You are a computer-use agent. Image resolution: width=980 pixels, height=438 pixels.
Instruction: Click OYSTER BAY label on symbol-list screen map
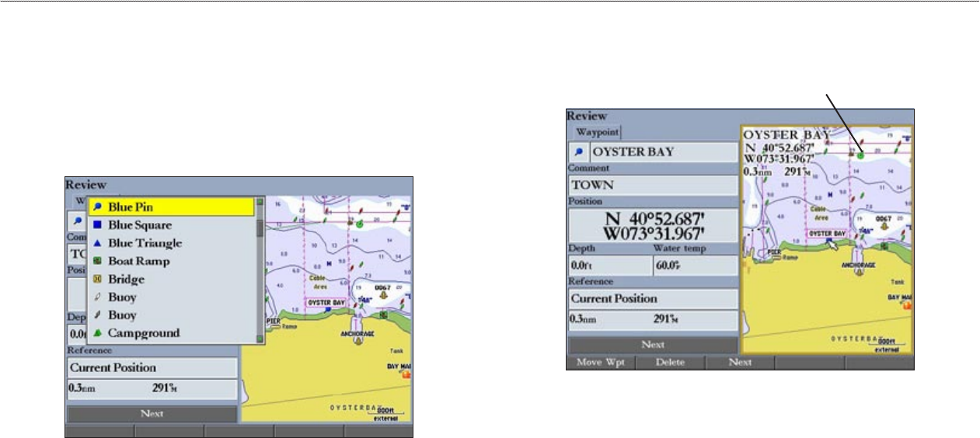326,302
